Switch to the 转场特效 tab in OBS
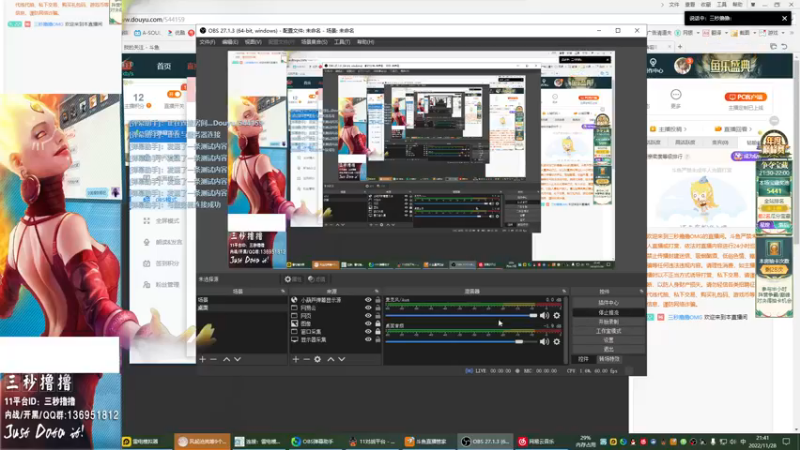The image size is (800, 450). point(609,359)
